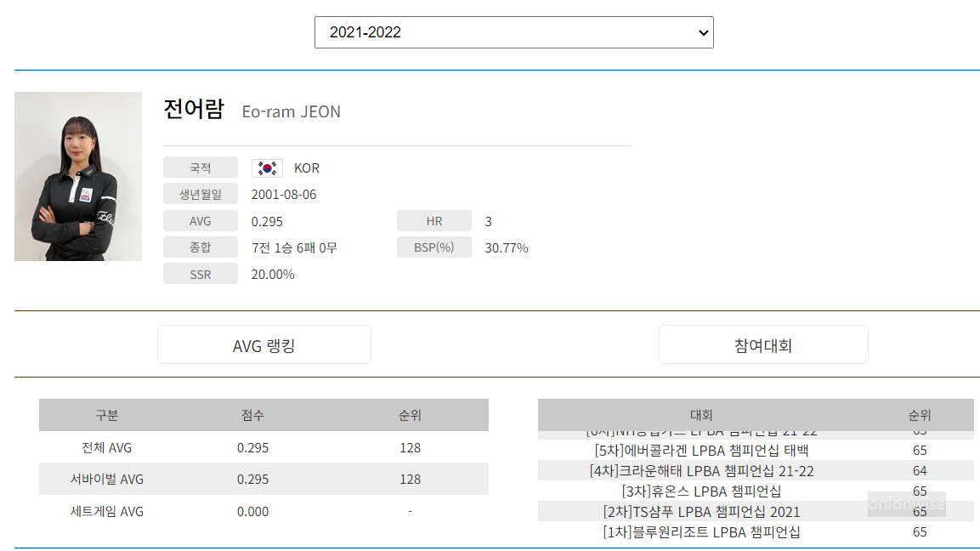This screenshot has width=980, height=551.
Task: Click the Korean flag icon next to KOR
Action: click(x=267, y=168)
